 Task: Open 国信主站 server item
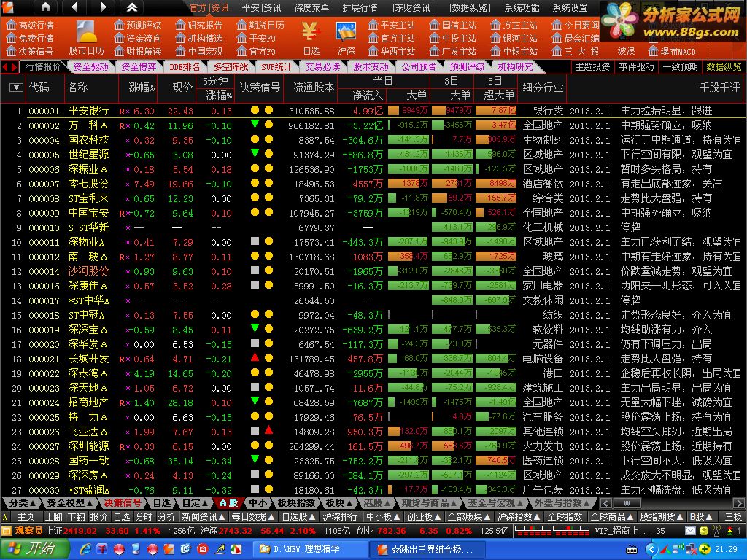[x=452, y=25]
